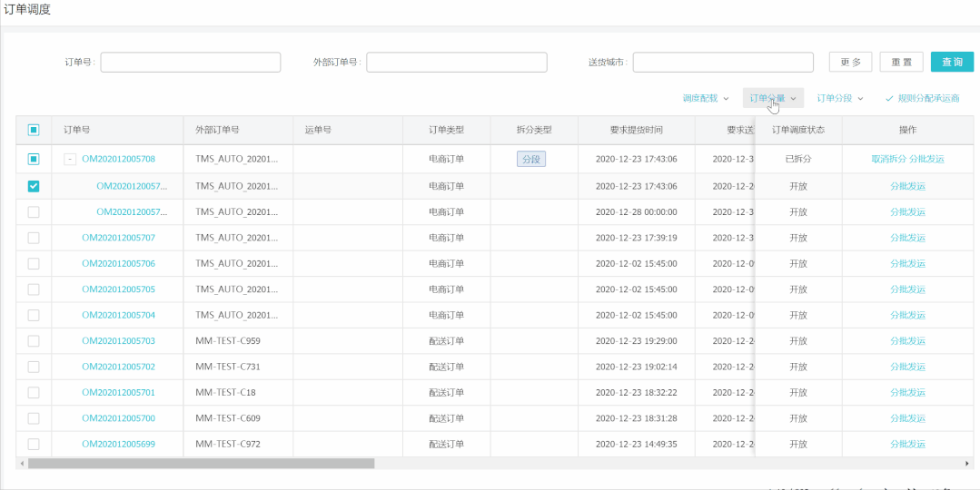Open the 订单分段 dropdown

click(839, 98)
